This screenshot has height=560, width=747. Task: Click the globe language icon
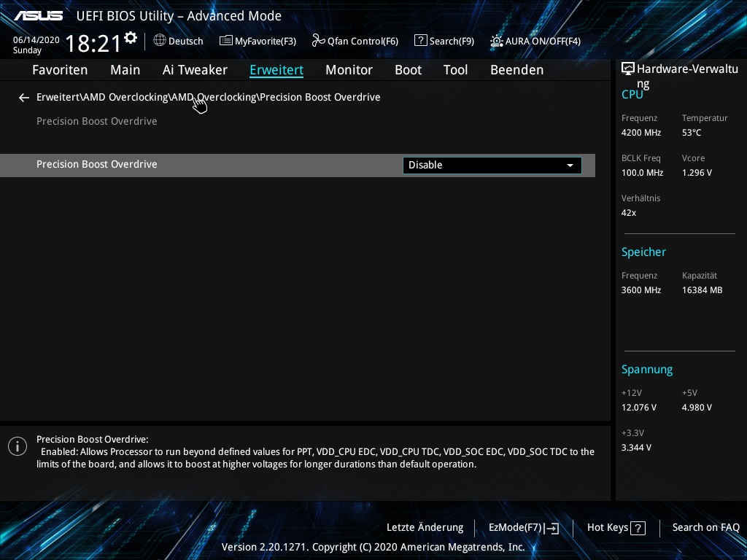coord(160,41)
